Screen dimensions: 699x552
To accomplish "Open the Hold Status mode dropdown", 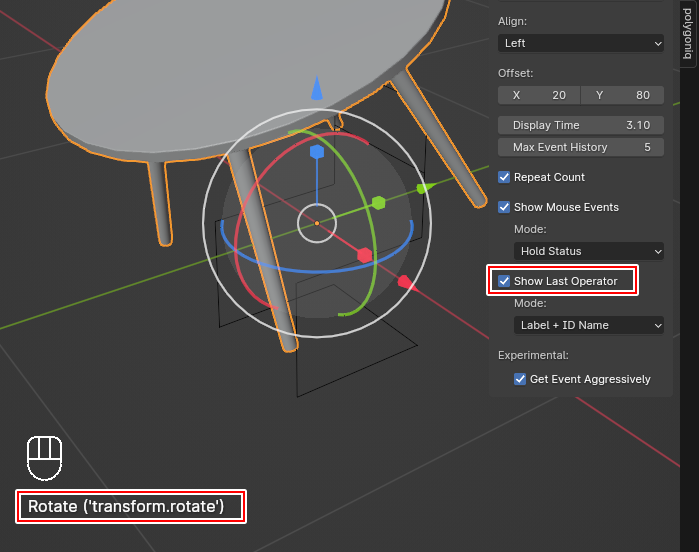I will [x=589, y=251].
